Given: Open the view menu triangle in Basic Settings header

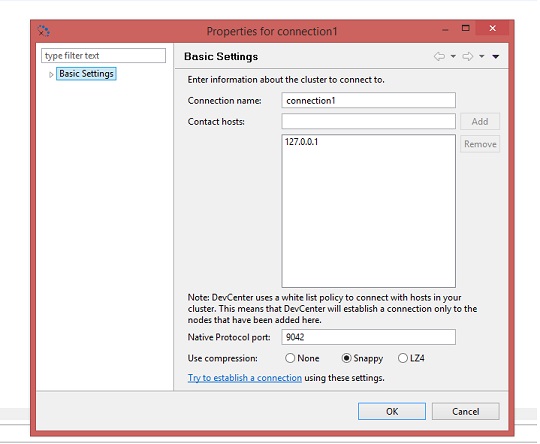Looking at the screenshot, I should point(496,56).
